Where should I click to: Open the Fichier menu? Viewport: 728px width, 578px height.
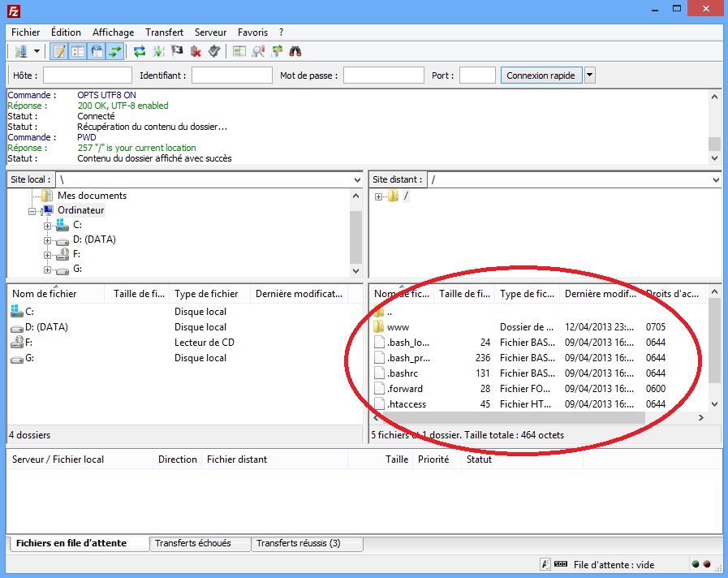click(25, 32)
